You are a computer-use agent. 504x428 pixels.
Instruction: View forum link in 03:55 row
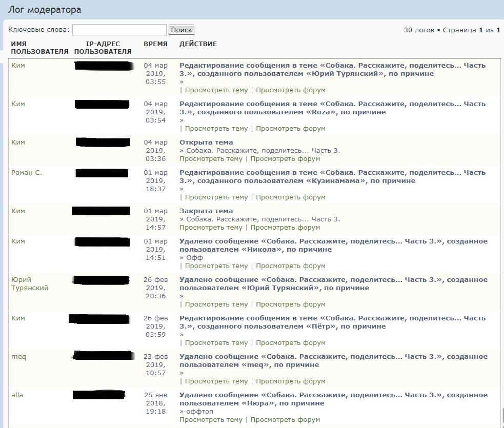click(291, 90)
